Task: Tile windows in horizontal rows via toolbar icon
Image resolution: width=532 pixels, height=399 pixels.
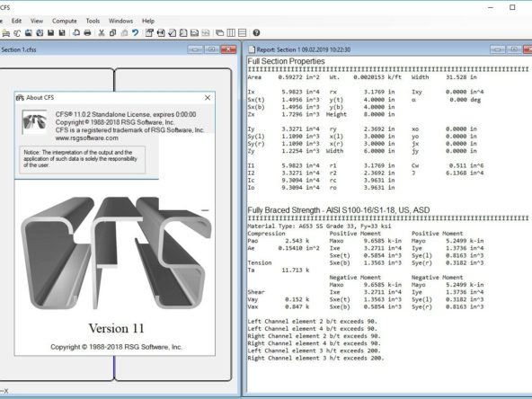Action: point(243,33)
